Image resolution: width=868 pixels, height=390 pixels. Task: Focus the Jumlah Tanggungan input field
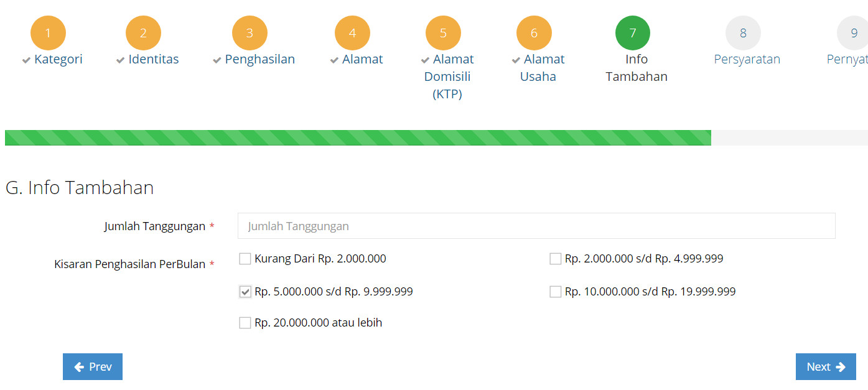pos(536,226)
